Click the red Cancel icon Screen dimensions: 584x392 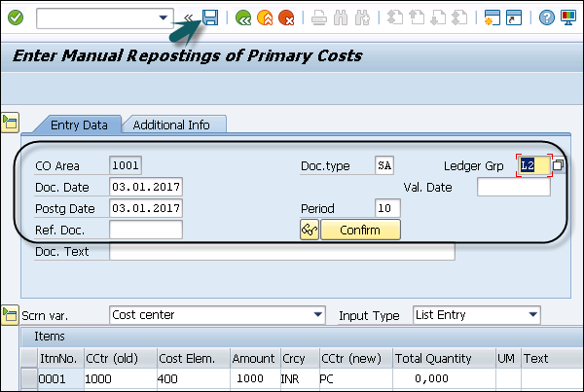[285, 18]
